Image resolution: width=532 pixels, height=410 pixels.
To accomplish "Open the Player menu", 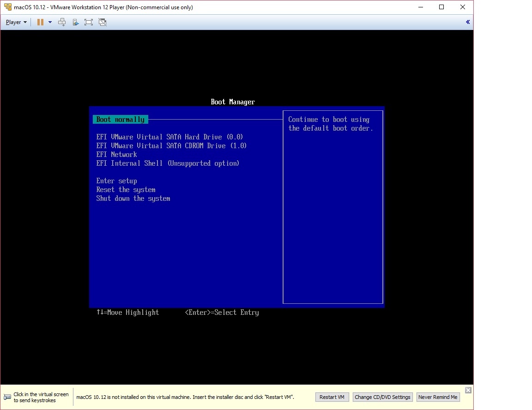I will [x=16, y=22].
